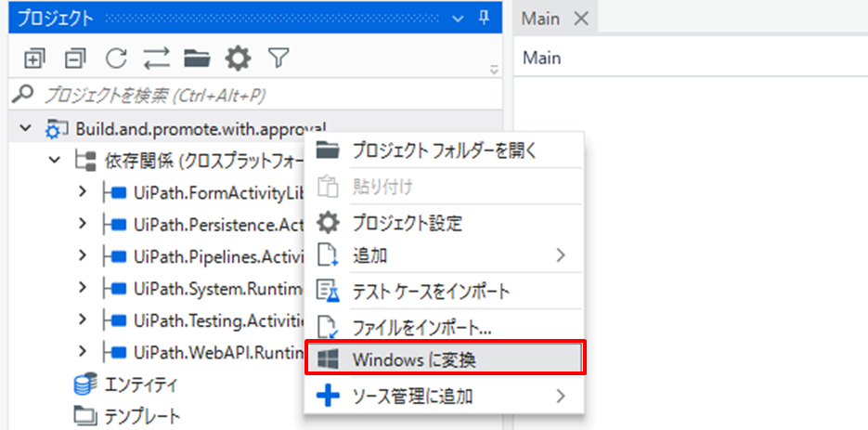Close the Main tab
The image size is (868, 430).
click(x=580, y=19)
